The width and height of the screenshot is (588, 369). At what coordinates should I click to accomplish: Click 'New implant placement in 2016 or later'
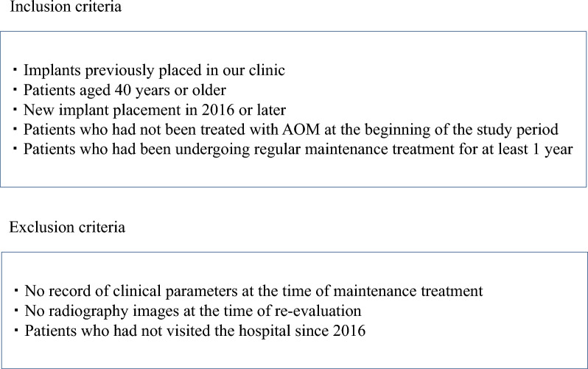[155, 110]
